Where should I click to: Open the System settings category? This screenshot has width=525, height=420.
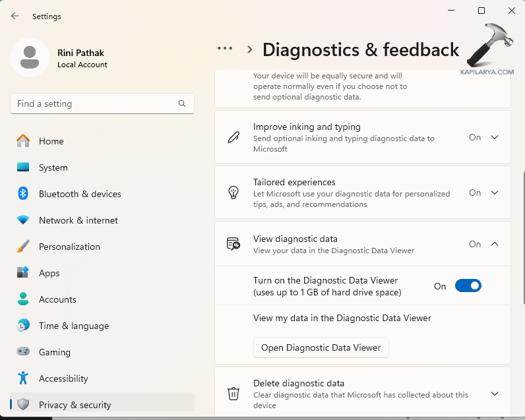pos(53,167)
